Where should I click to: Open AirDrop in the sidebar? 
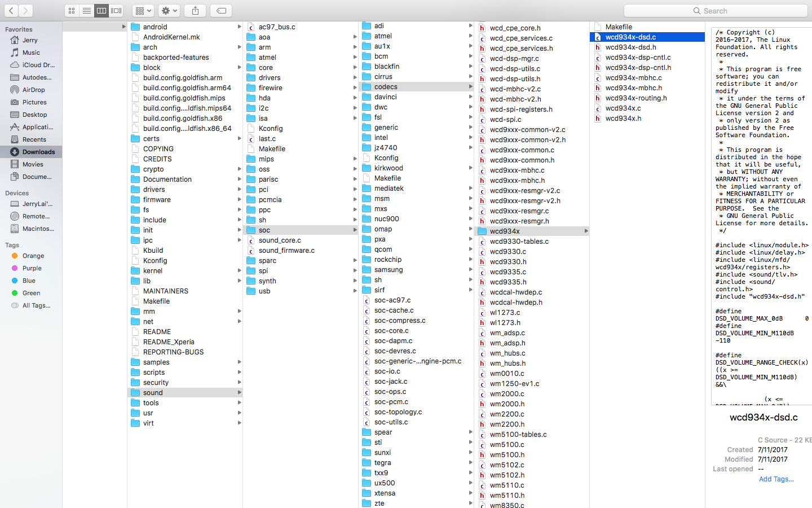pos(31,90)
